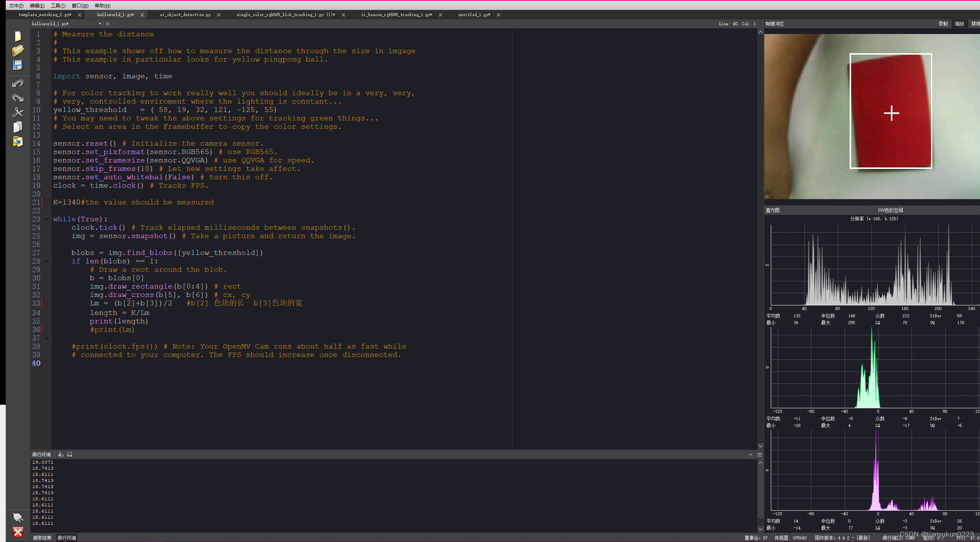Click the Cut scissors icon
980x542 pixels.
click(x=18, y=112)
